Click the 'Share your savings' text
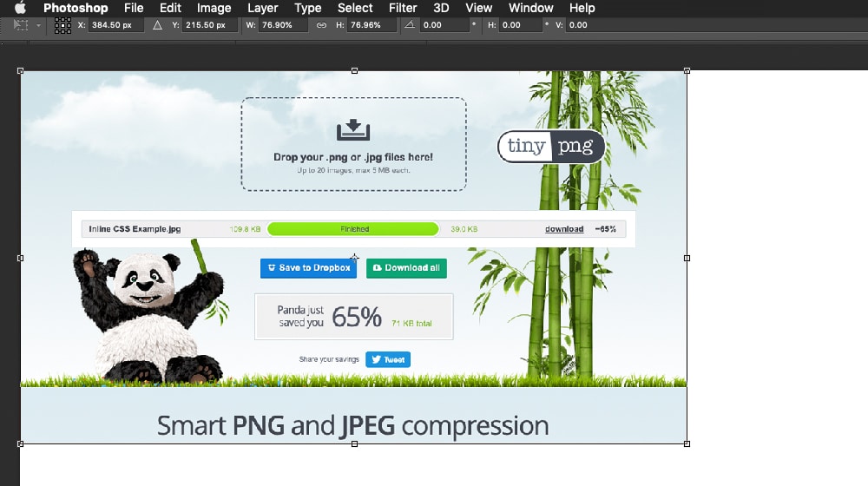The width and height of the screenshot is (868, 486). tap(329, 359)
